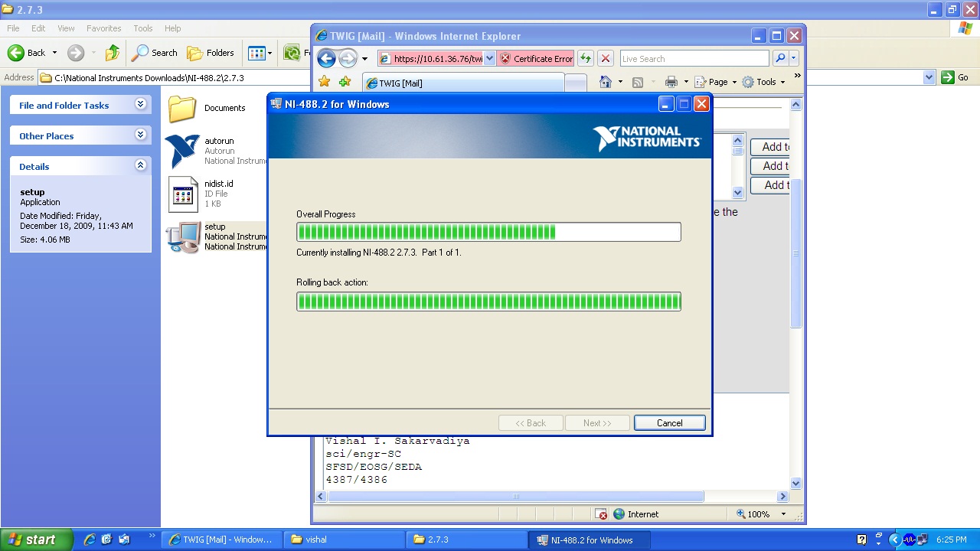Open the File menu in Explorer
The width and height of the screenshot is (980, 551).
pos(13,28)
